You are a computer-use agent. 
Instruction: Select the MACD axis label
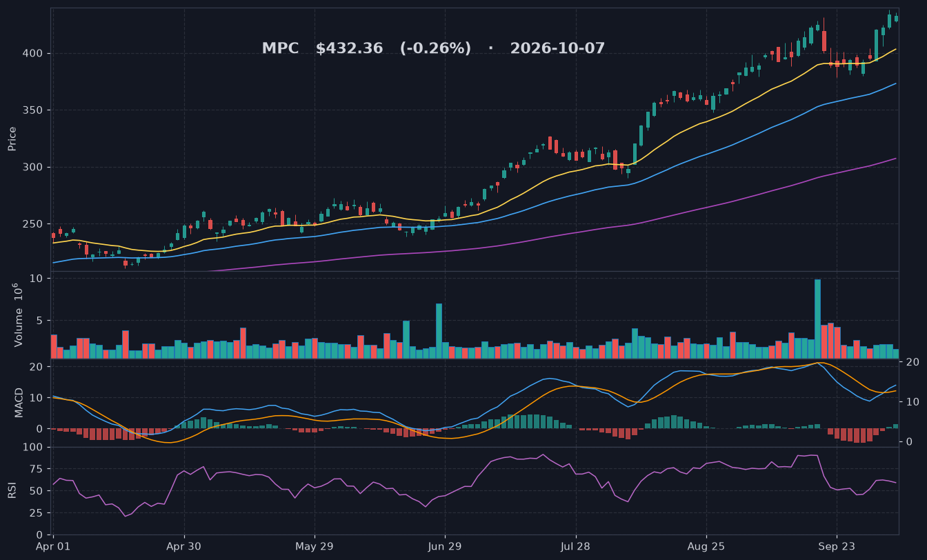coord(19,402)
